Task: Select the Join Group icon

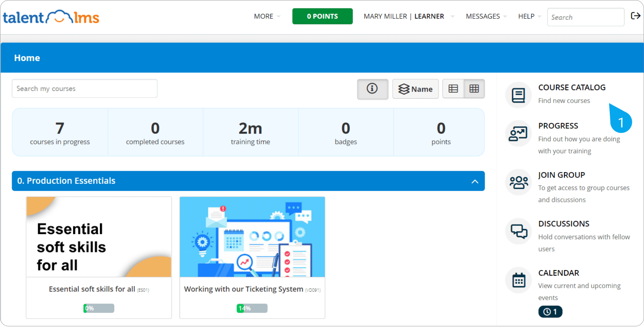Action: point(518,182)
